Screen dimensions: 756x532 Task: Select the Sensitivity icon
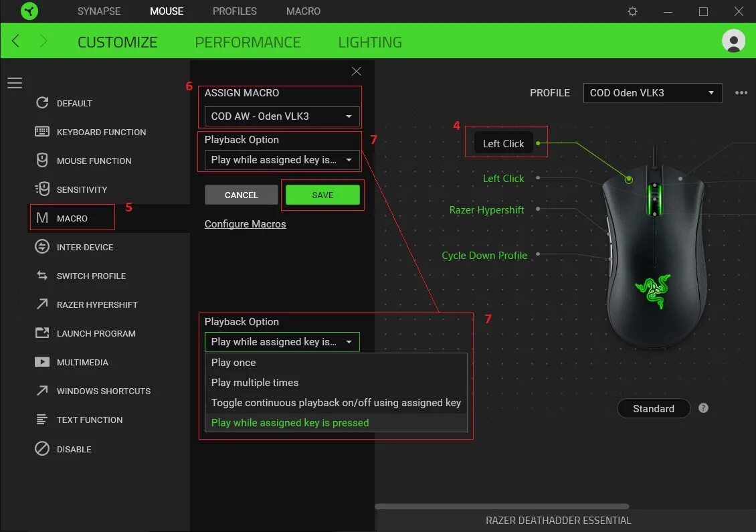click(42, 189)
